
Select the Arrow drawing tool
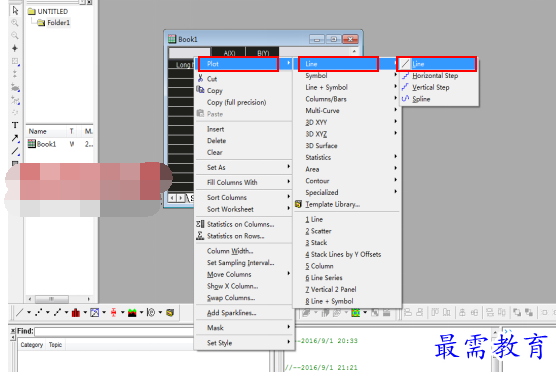tap(15, 138)
